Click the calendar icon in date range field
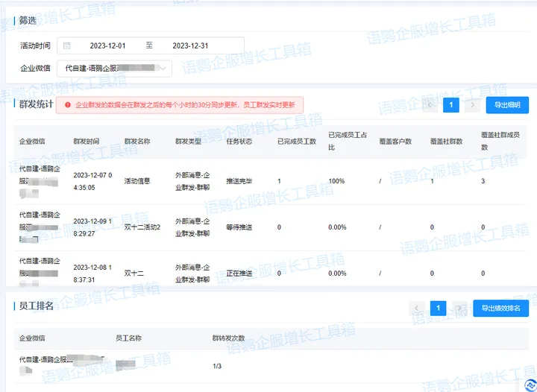Image resolution: width=537 pixels, height=392 pixels. 67,45
